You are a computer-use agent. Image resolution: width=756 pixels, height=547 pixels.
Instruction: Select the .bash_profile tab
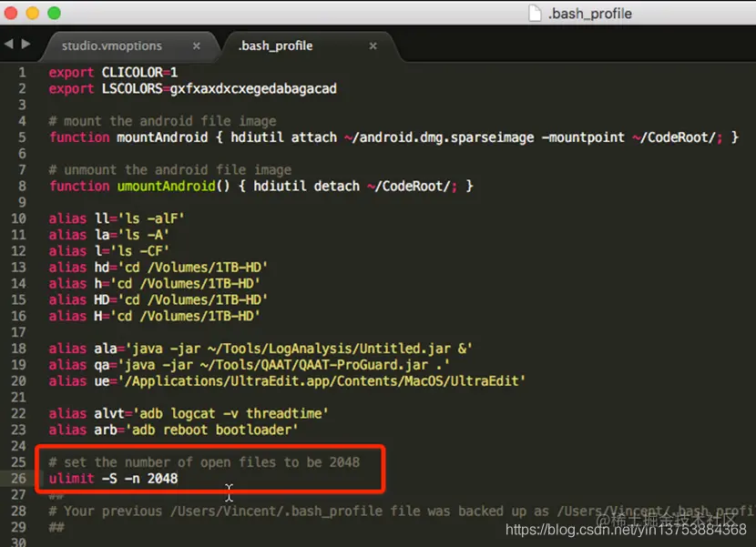click(x=275, y=46)
